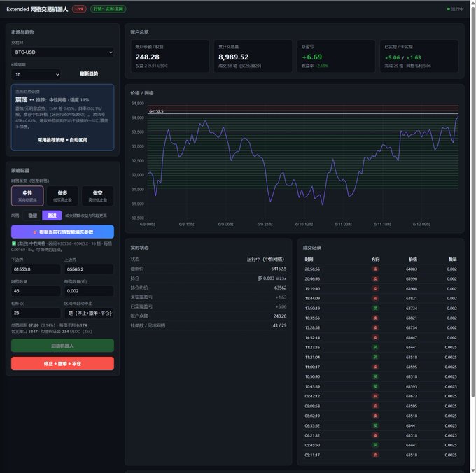The image size is (476, 473).
Task: Click the sell badge in the 11:00:17 trade row
Action: (375, 367)
